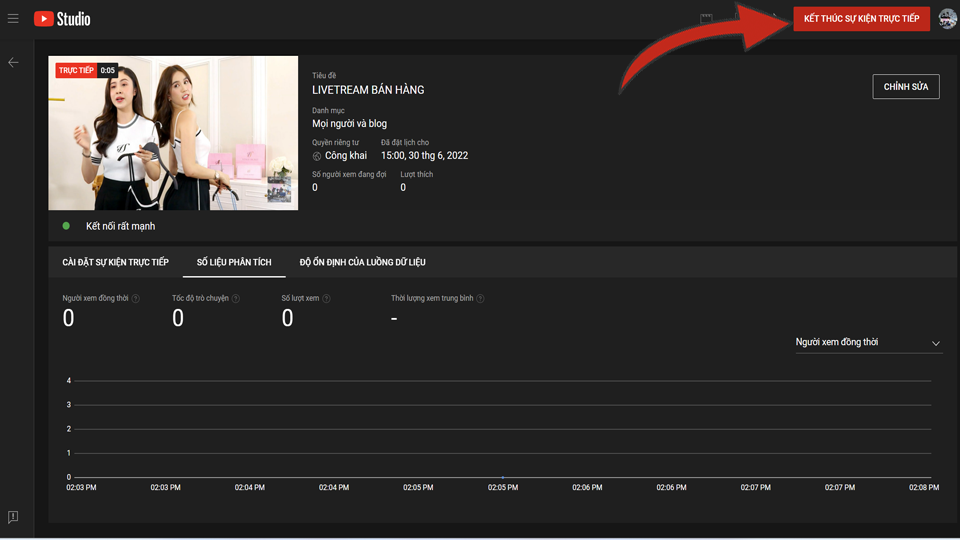Screen dimensions: 960x540
Task: Click the Công khai privacy value
Action: (346, 156)
